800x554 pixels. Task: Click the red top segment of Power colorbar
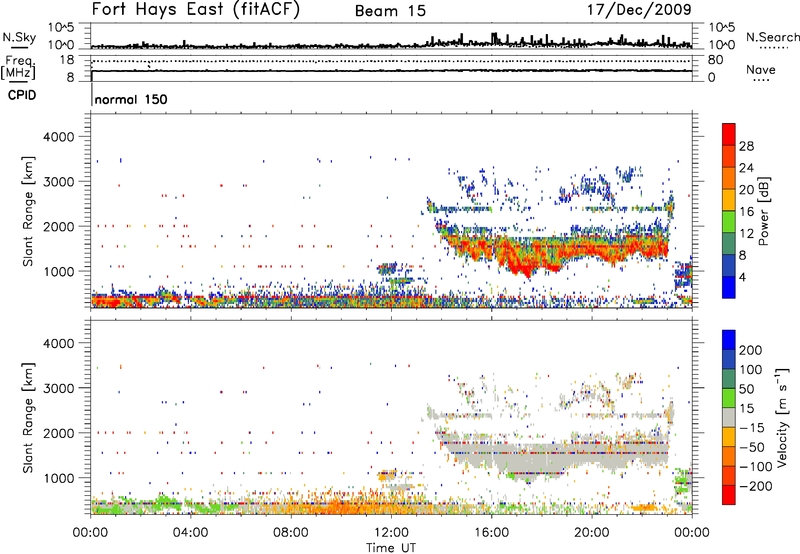pos(729,134)
